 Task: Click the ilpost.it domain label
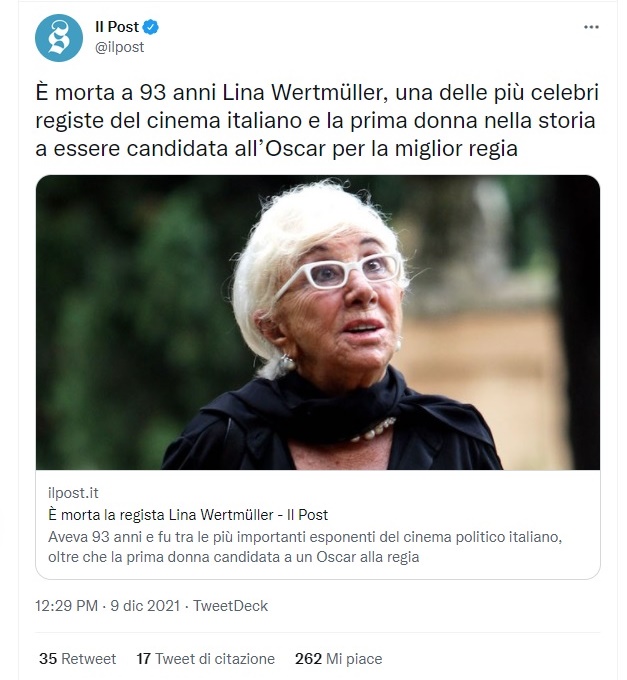click(73, 493)
